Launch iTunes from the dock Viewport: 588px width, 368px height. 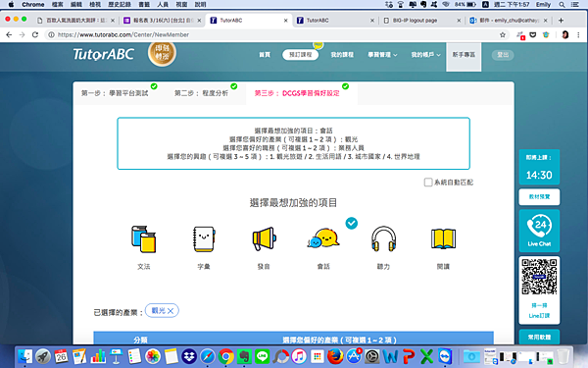pos(299,356)
